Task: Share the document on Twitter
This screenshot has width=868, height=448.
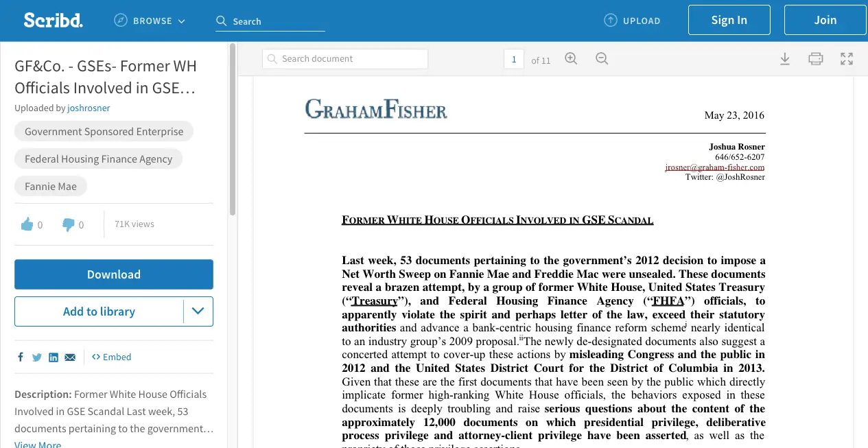Action: [x=37, y=357]
